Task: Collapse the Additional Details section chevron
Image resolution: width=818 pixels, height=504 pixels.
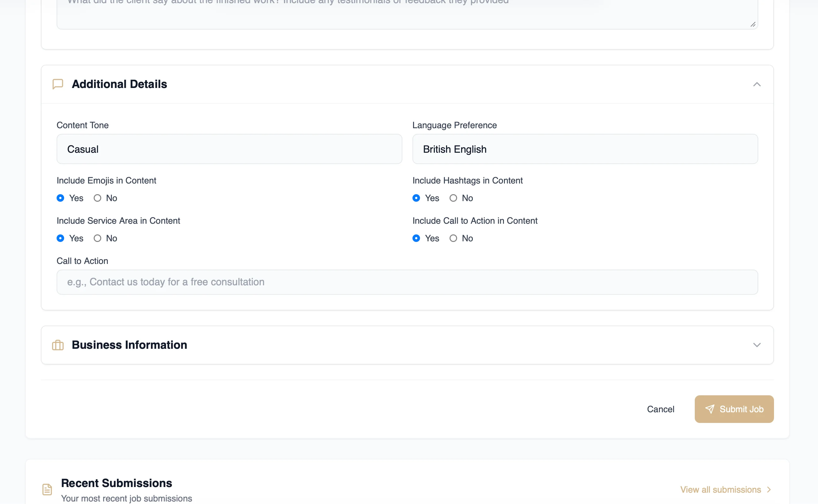Action: tap(757, 84)
